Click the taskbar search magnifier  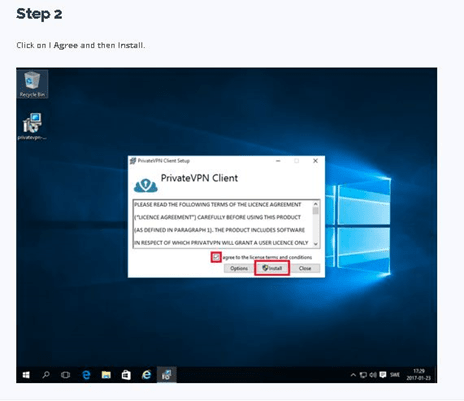(x=46, y=375)
